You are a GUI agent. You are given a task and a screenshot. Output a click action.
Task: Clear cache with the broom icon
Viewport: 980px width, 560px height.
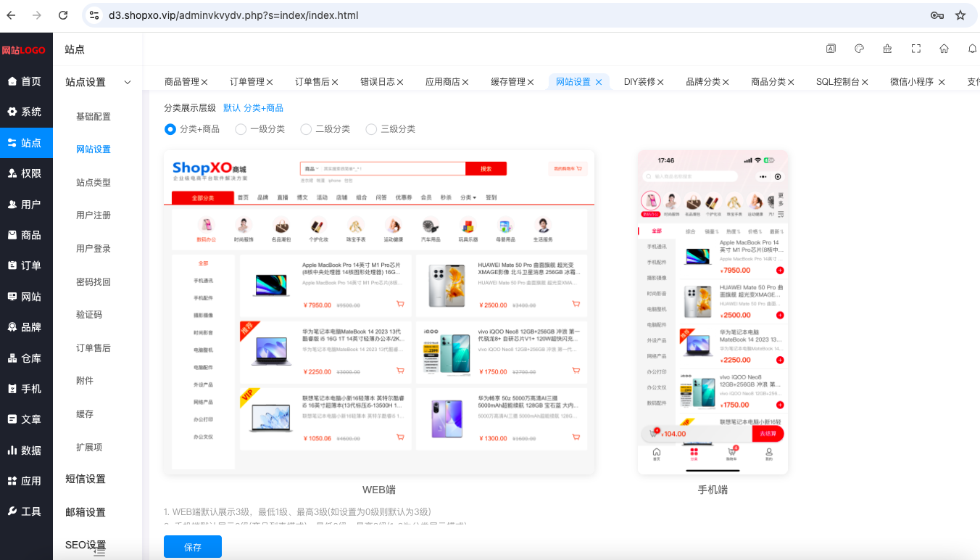pos(887,49)
